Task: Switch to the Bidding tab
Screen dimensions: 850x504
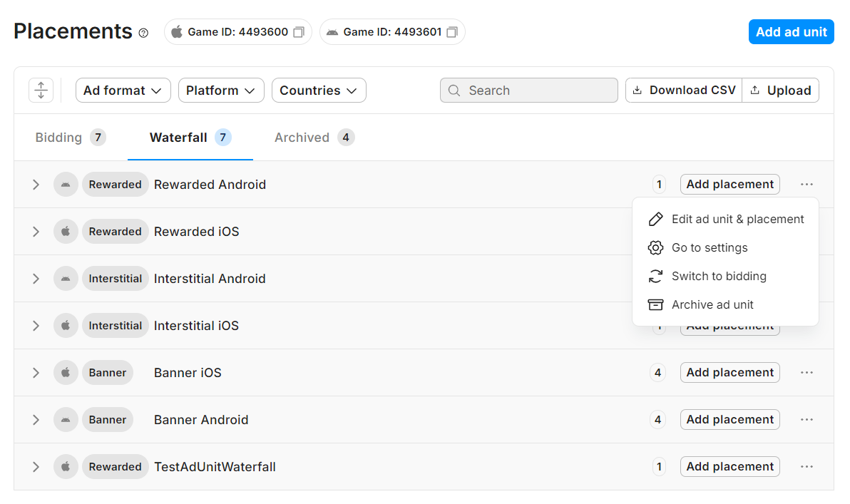Action: point(70,138)
